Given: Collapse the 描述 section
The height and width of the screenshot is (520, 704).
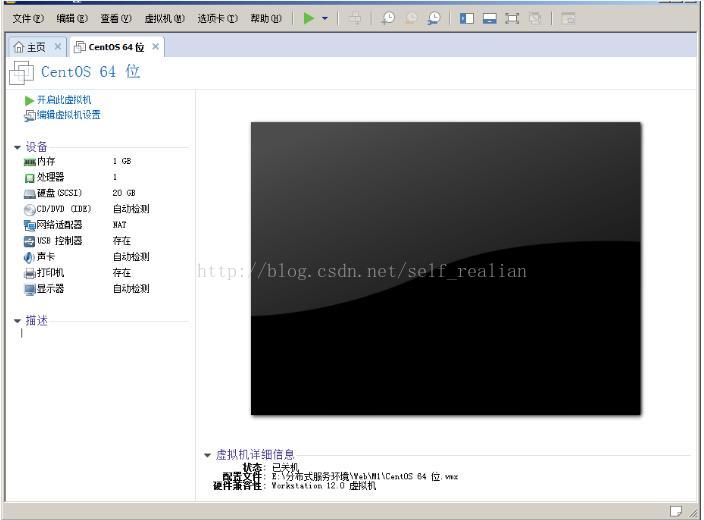Looking at the screenshot, I should tap(18, 321).
